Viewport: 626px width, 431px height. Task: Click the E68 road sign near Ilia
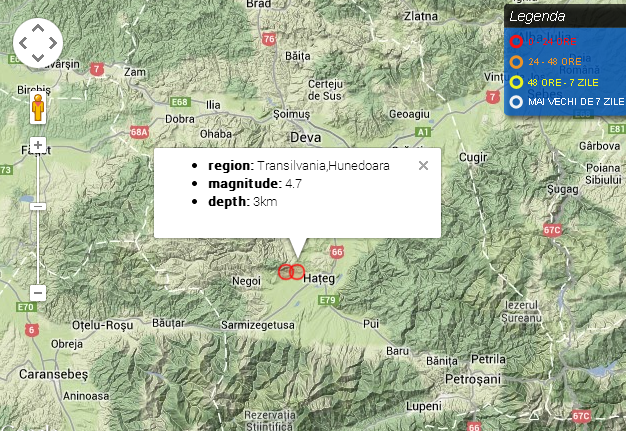[180, 102]
